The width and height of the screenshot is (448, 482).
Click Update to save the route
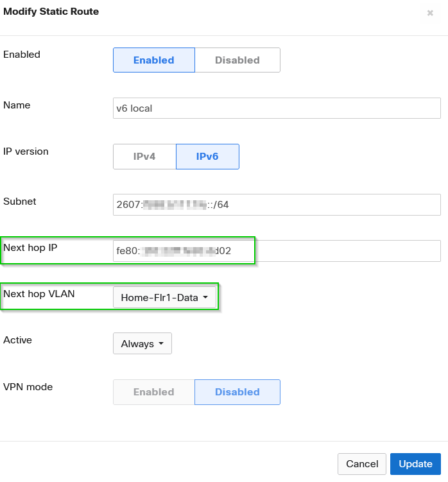[x=415, y=464]
